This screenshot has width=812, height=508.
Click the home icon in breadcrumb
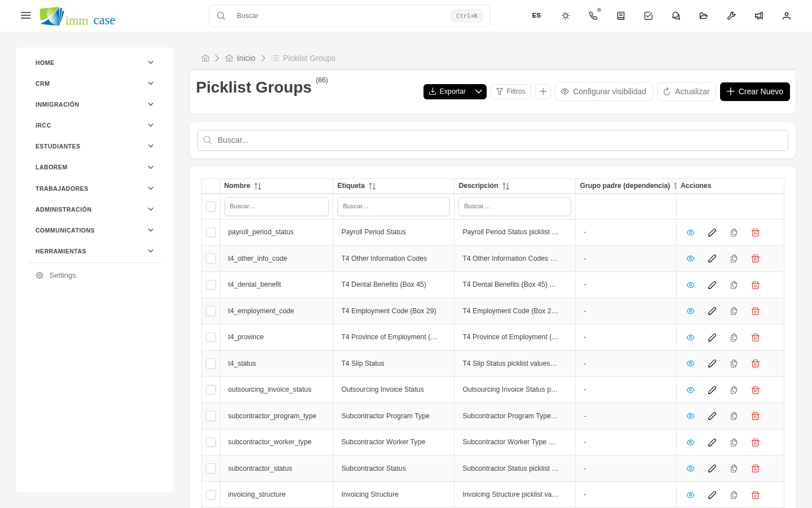tap(205, 58)
